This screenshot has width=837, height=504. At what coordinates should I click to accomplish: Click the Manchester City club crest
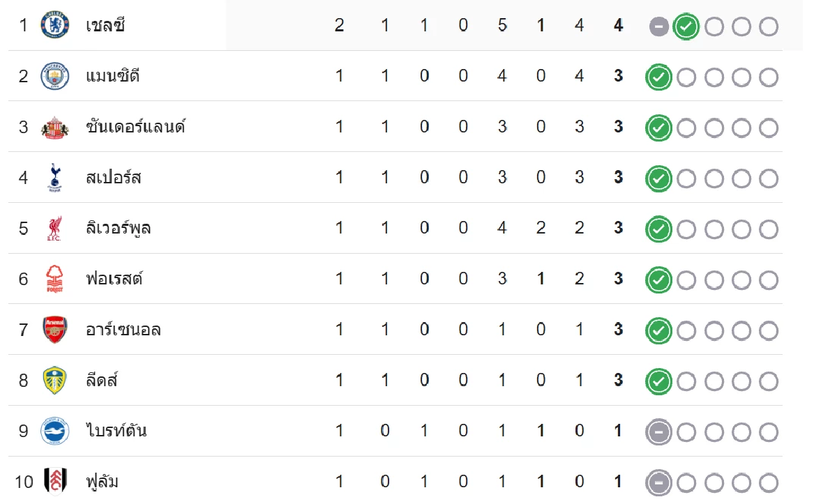[x=55, y=76]
